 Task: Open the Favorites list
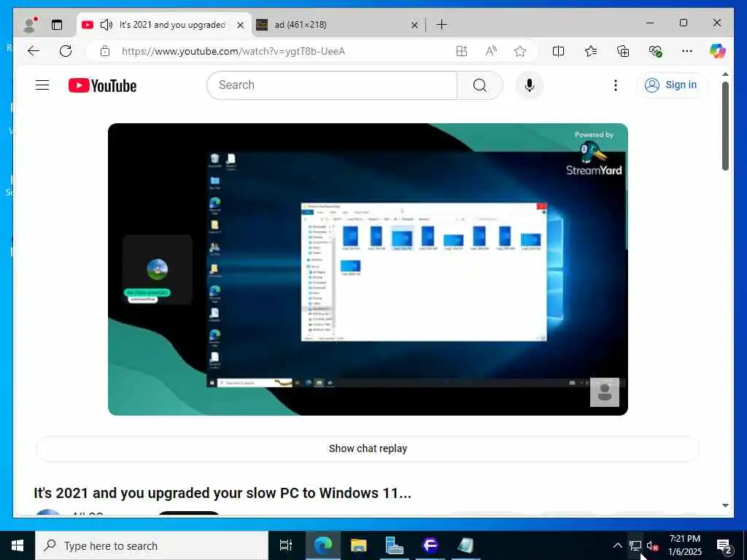tap(591, 51)
